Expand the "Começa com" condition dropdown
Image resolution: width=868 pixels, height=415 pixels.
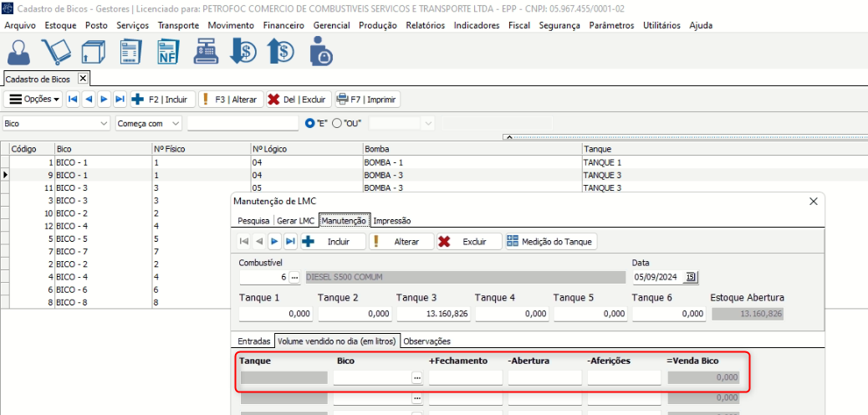pos(176,124)
